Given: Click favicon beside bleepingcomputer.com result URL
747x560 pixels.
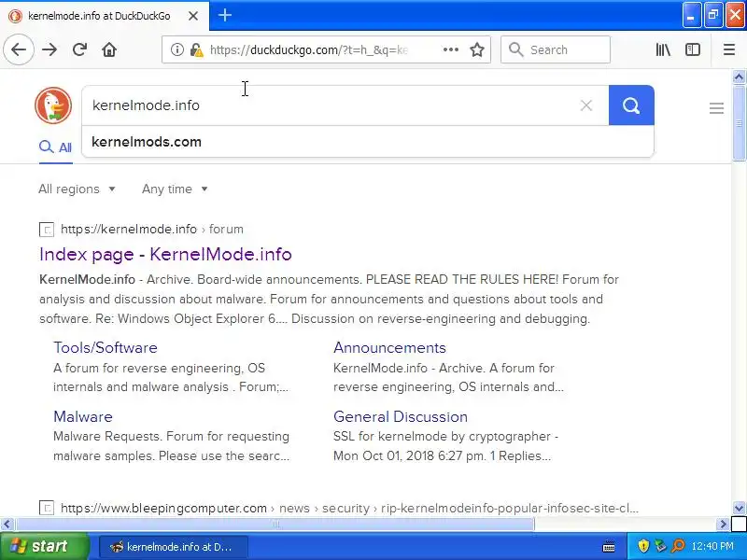Looking at the screenshot, I should [46, 508].
